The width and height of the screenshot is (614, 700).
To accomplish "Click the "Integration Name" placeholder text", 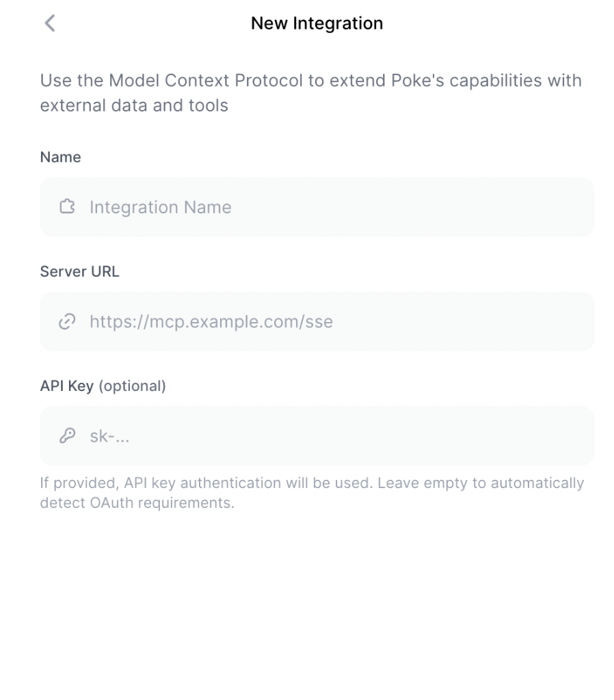I will (x=160, y=207).
